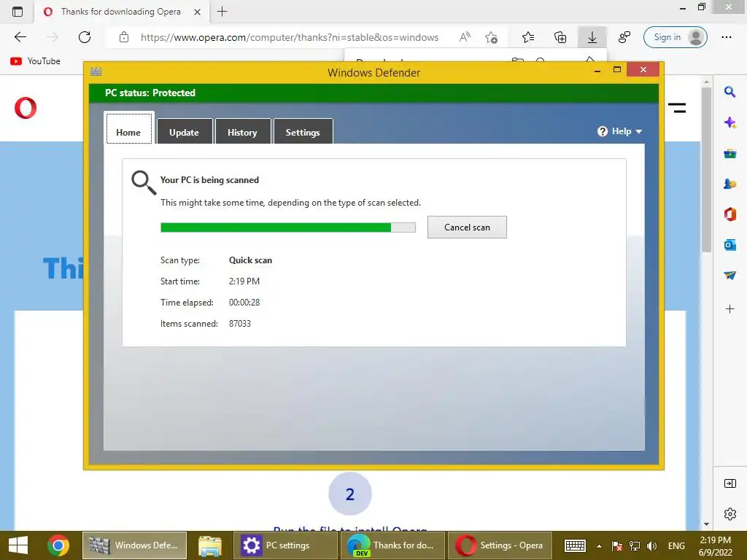Screen dimensions: 747x560
Task: Open File Explorer from taskbar
Action: point(210,545)
